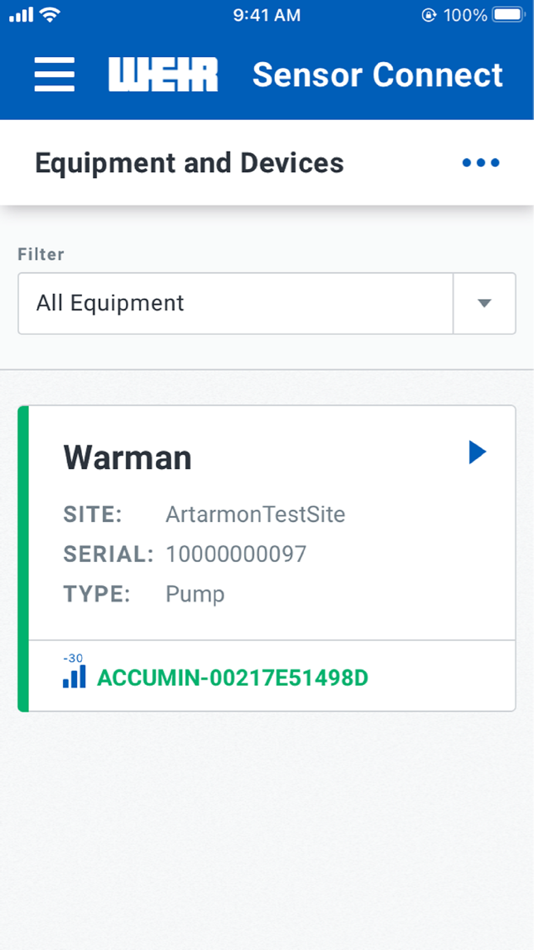Click the Filter label
The image size is (534, 950).
41,254
